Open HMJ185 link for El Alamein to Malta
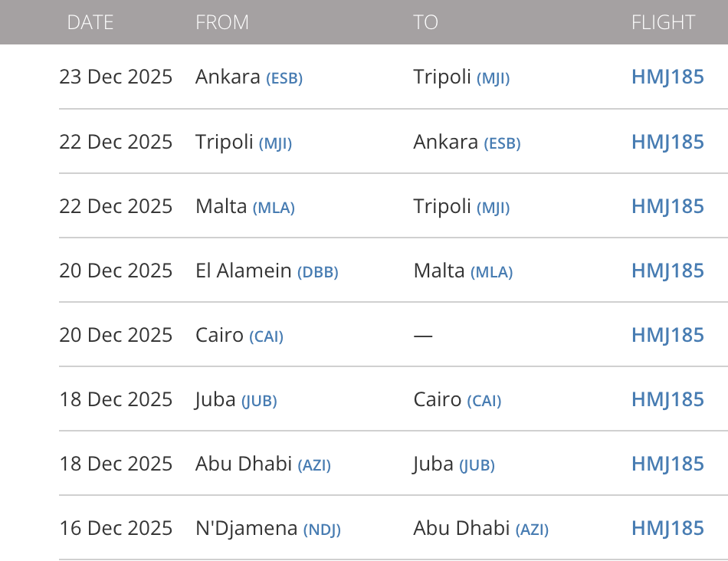 point(667,271)
